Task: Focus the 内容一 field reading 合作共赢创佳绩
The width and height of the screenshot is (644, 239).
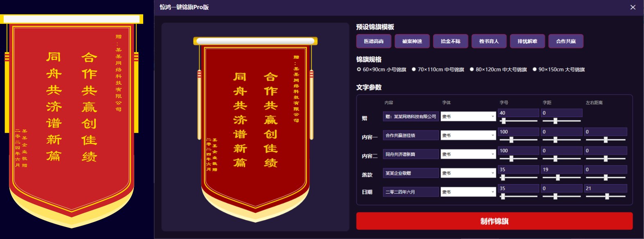Action: 411,135
